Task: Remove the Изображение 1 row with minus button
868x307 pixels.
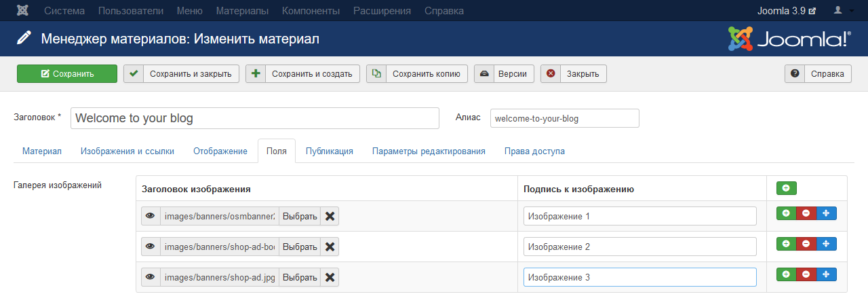Action: 806,213
